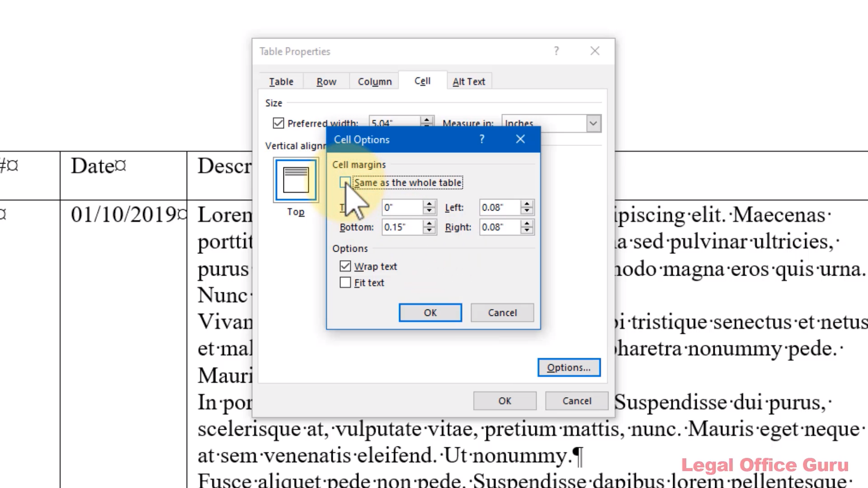Uncheck the Preferred width checkbox
This screenshot has height=488, width=868.
point(278,123)
